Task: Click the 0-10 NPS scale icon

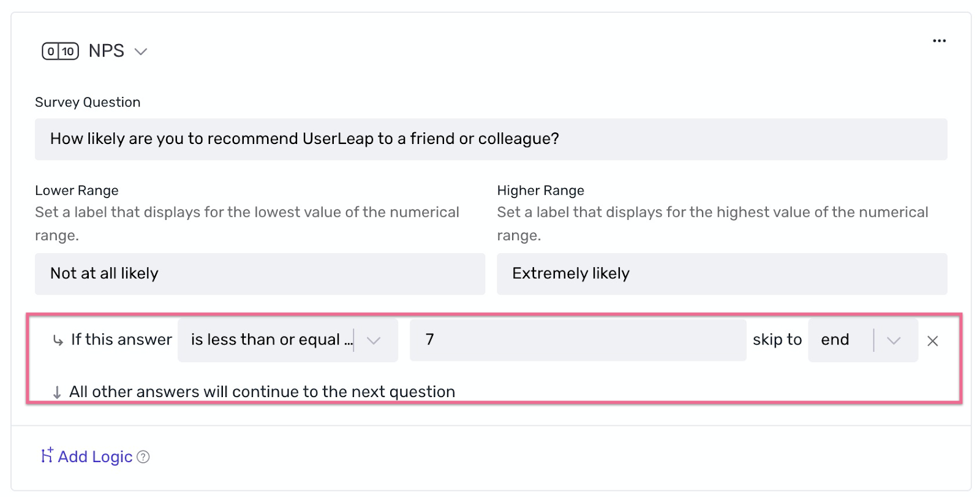Action: [60, 51]
